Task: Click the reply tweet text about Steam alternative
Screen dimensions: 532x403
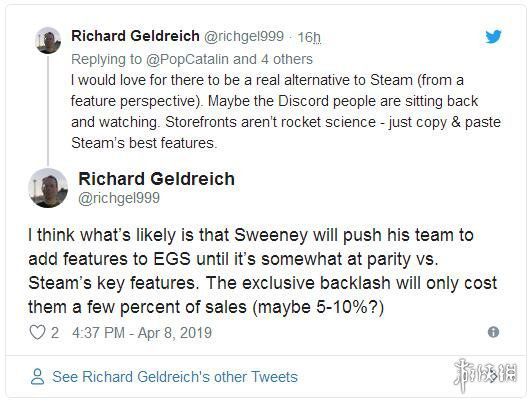Action: [x=286, y=111]
